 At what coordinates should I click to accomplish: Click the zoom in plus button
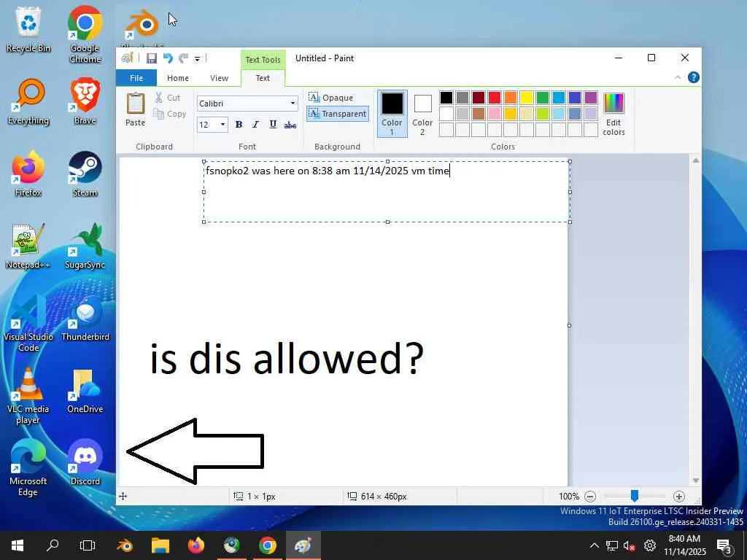coord(679,497)
